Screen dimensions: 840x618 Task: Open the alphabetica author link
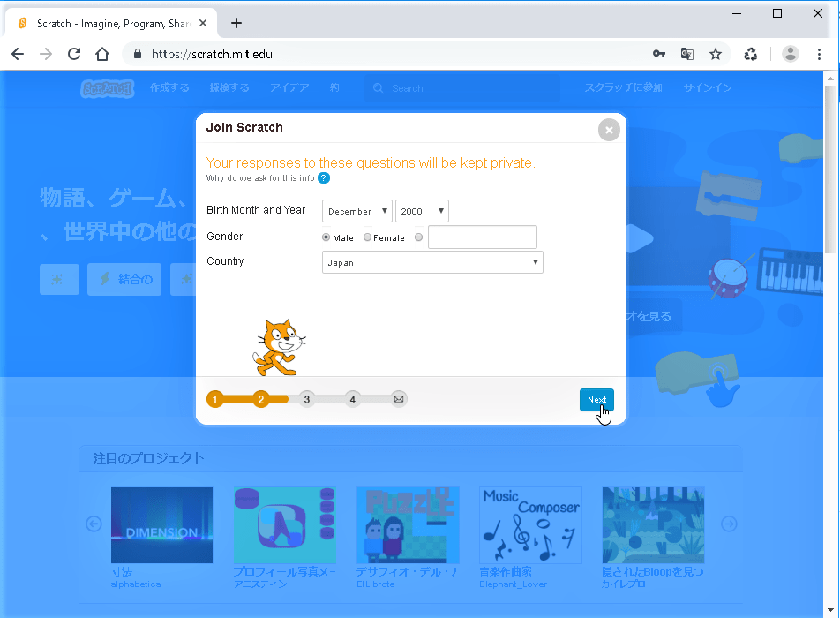[x=136, y=584]
